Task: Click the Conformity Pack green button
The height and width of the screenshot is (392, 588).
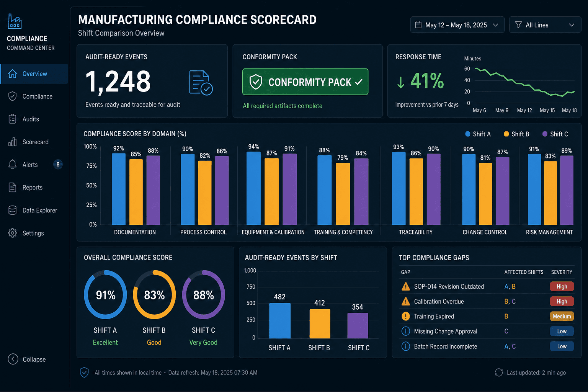Action: [305, 82]
